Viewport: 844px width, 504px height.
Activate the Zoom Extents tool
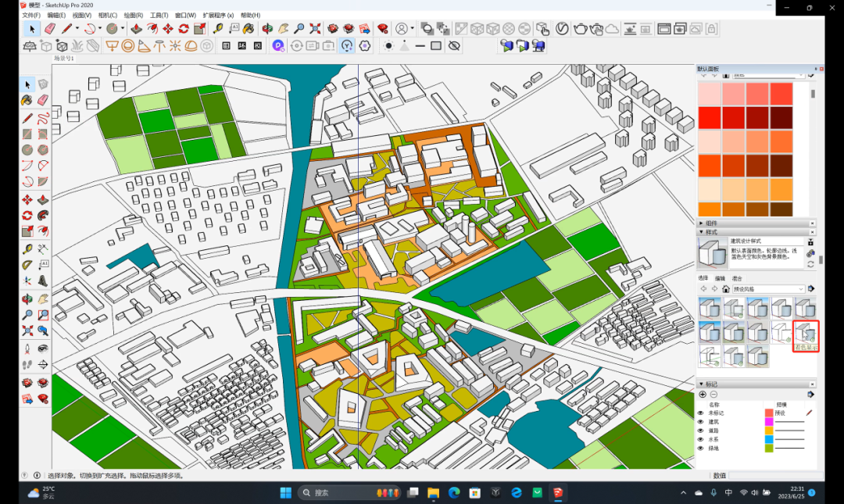[315, 29]
